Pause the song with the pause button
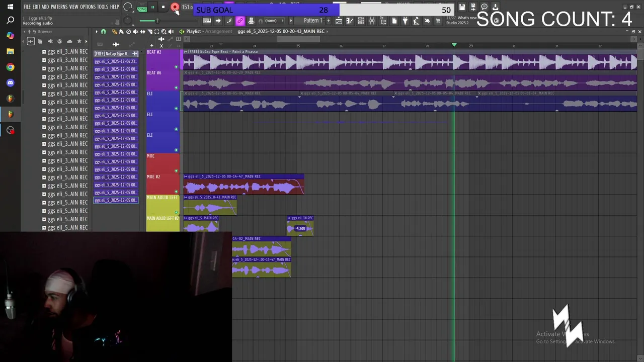 click(152, 7)
